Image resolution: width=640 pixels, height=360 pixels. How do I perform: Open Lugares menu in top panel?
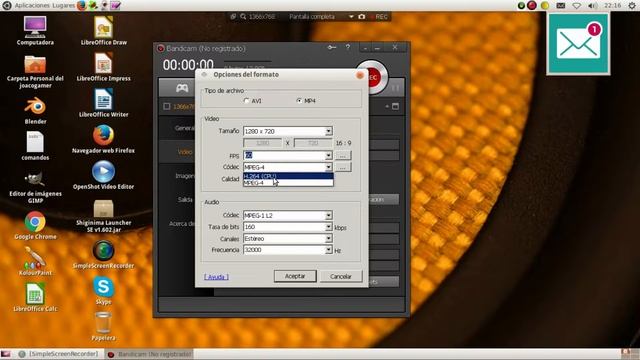(x=64, y=5)
